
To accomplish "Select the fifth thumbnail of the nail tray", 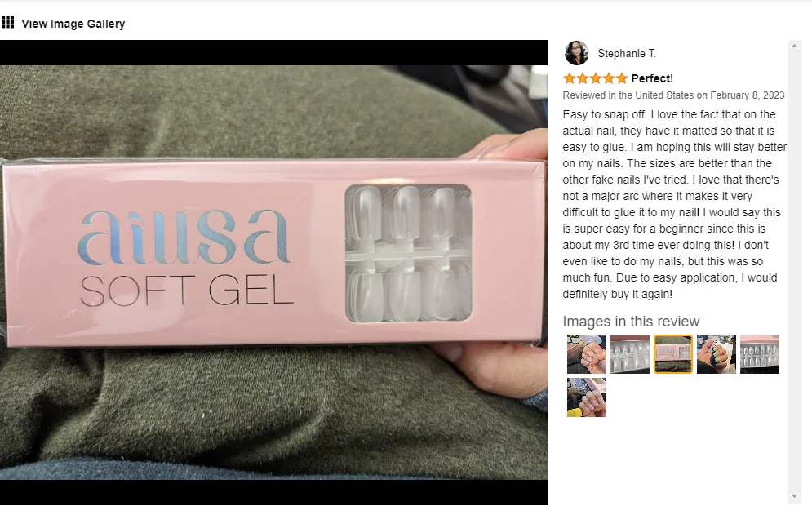I will coord(760,354).
